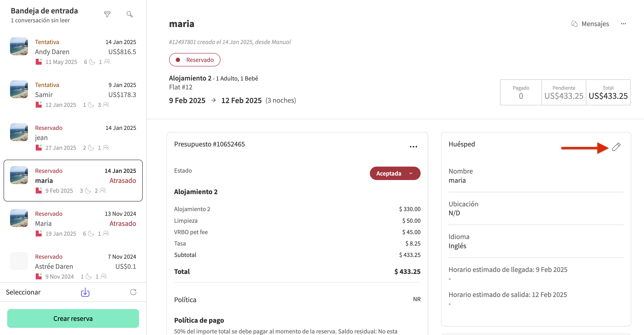Open Presupuesto #10652465 more options
The height and width of the screenshot is (335, 644).
pyautogui.click(x=413, y=147)
